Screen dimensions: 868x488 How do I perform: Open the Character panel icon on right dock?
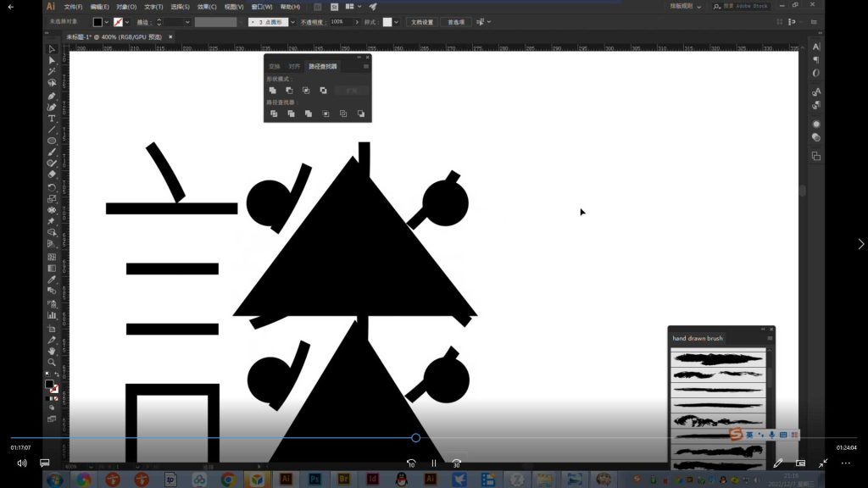point(816,47)
